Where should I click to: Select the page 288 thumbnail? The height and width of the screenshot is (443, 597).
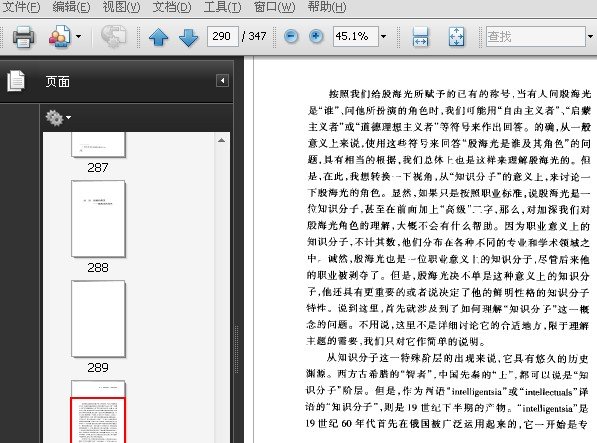[x=98, y=219]
